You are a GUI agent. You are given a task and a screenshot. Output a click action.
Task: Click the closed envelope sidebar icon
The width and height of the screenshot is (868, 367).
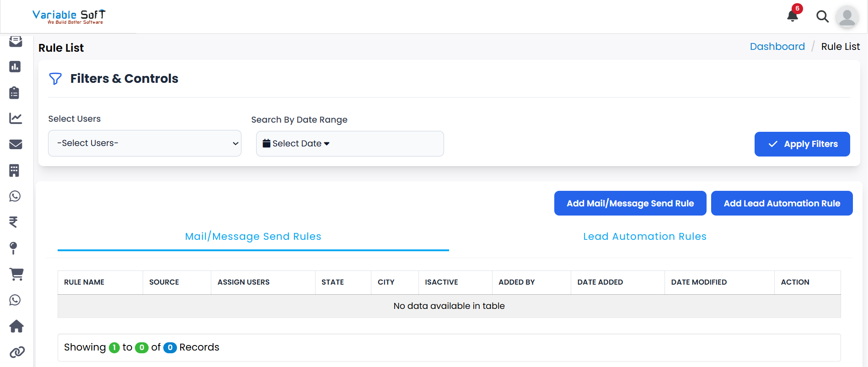pyautogui.click(x=16, y=145)
